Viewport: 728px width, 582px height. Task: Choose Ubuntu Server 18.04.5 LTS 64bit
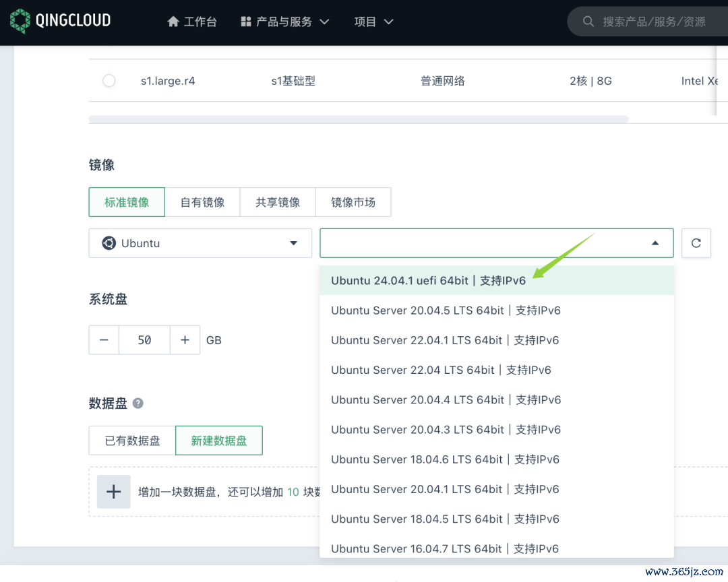coord(496,519)
